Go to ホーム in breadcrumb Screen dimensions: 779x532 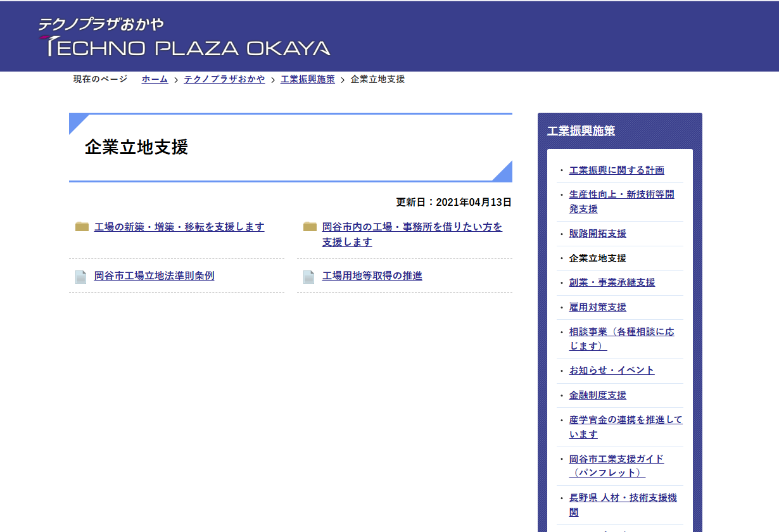pos(155,79)
